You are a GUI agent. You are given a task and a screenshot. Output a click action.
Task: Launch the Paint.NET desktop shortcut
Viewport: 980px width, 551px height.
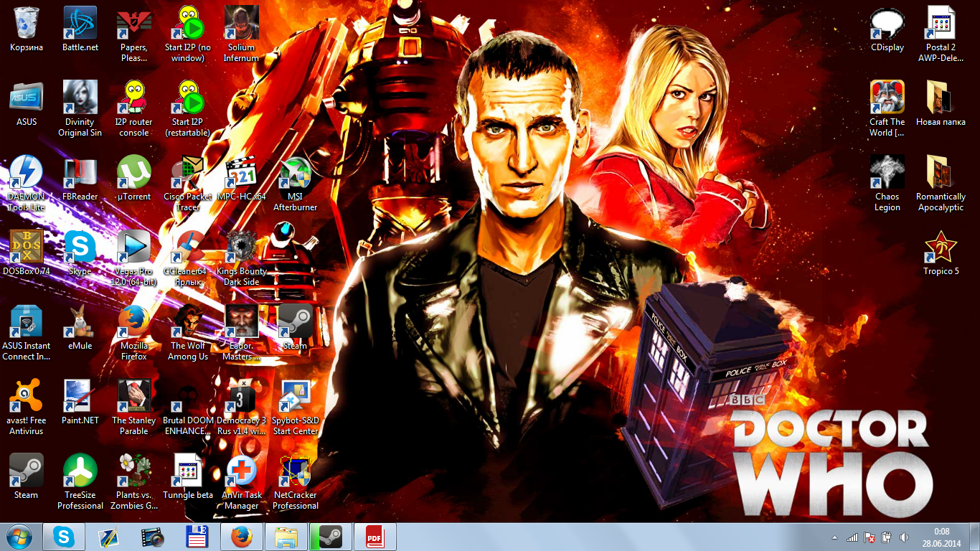(80, 402)
